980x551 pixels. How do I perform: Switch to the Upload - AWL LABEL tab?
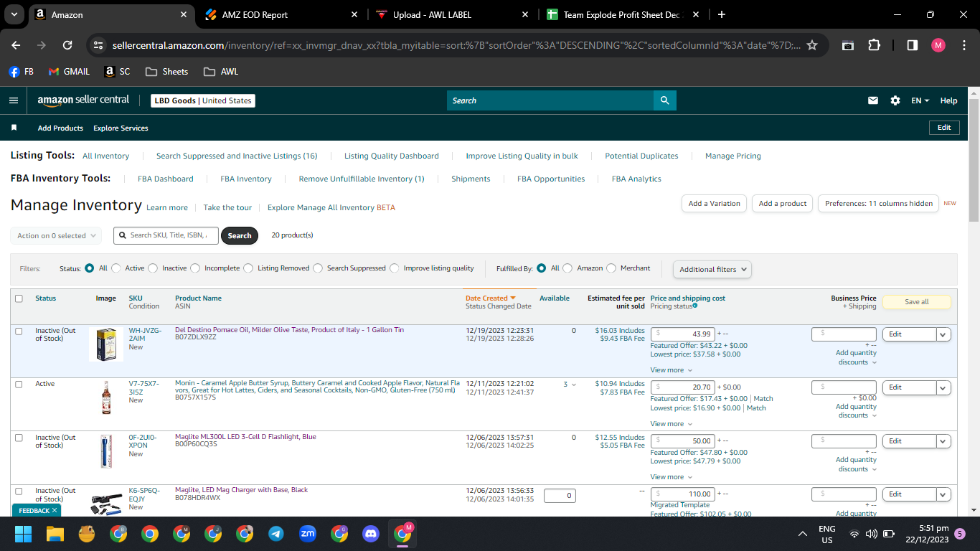[453, 14]
